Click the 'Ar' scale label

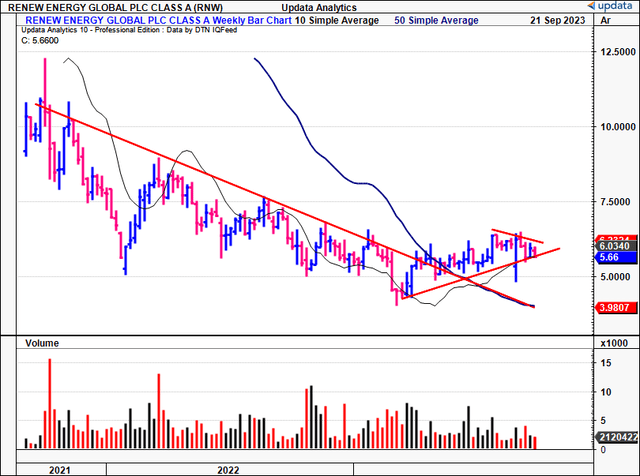coord(606,20)
